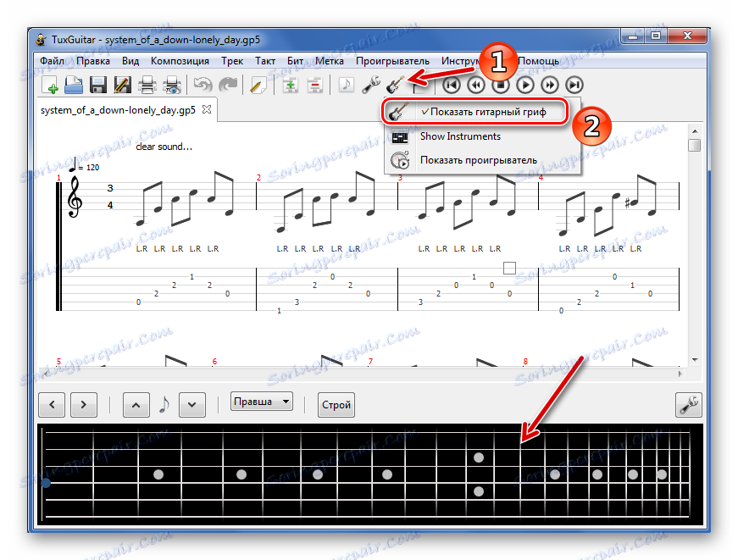Save the song with floppy icon
The width and height of the screenshot is (738, 560).
point(98,86)
